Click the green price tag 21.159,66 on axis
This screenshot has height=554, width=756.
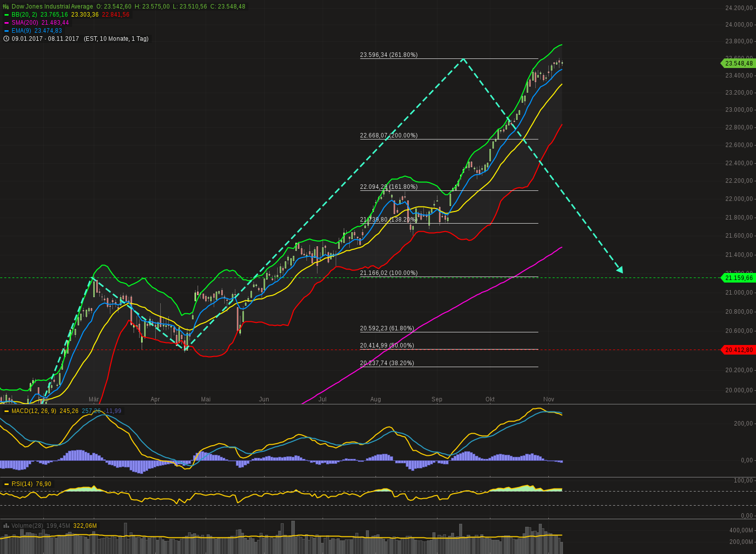pyautogui.click(x=738, y=278)
